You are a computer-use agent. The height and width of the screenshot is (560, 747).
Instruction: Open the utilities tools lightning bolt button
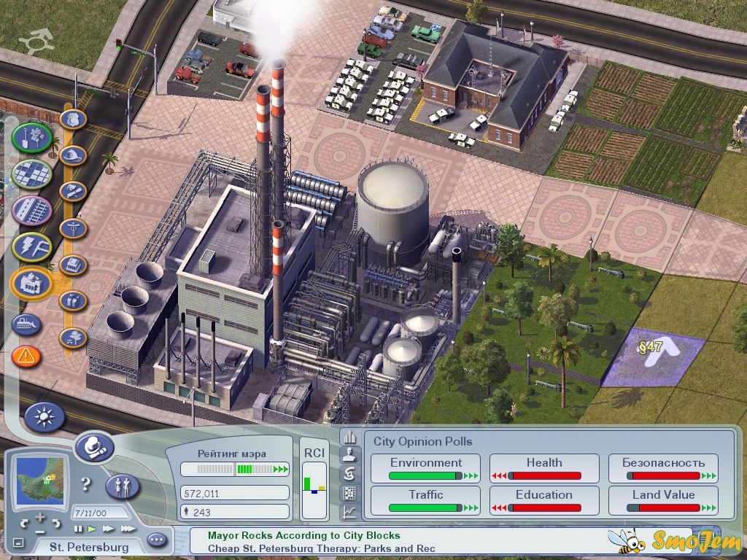coord(32,247)
